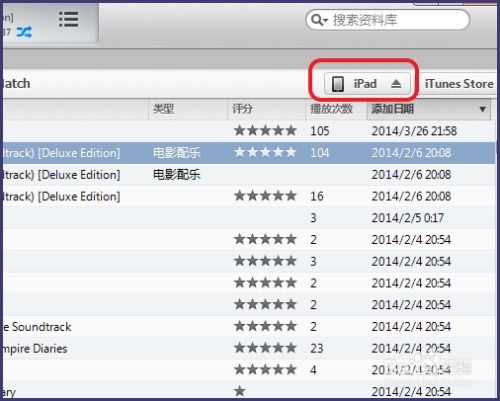
Task: Select the row with 16 plays
Action: [x=248, y=196]
